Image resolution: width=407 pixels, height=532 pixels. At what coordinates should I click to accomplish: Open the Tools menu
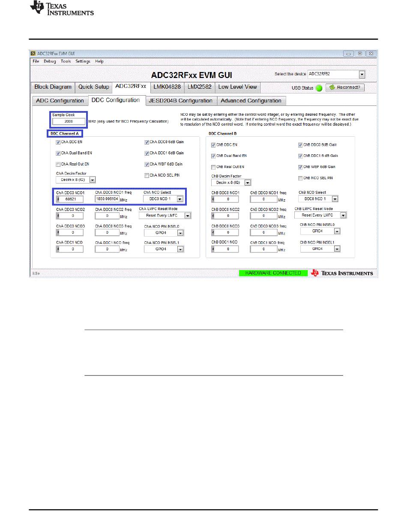coord(66,61)
